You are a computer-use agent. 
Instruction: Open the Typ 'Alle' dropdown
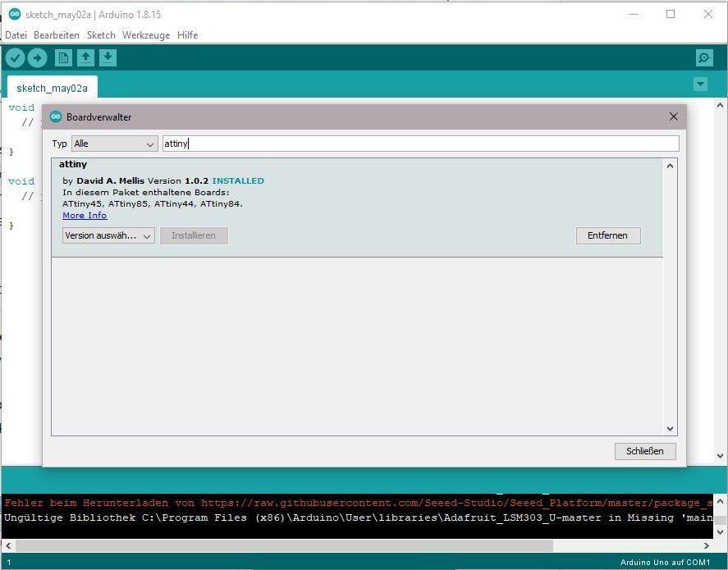[114, 144]
